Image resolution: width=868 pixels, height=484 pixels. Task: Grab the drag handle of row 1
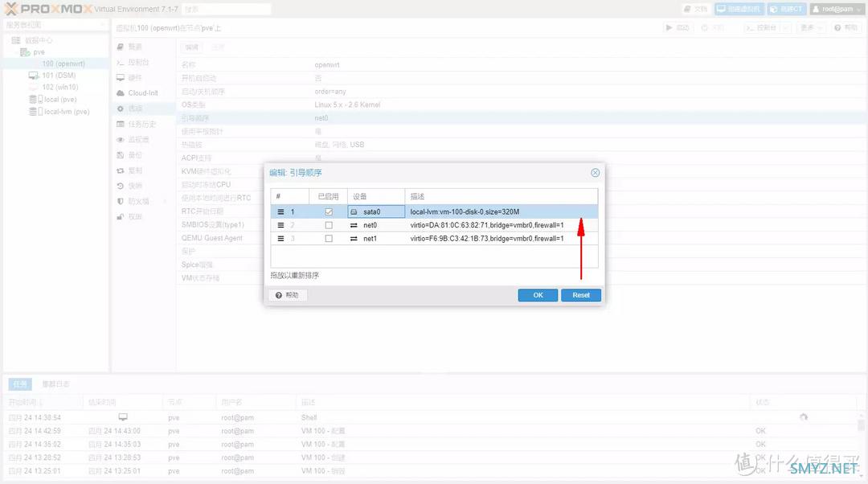pyautogui.click(x=280, y=212)
